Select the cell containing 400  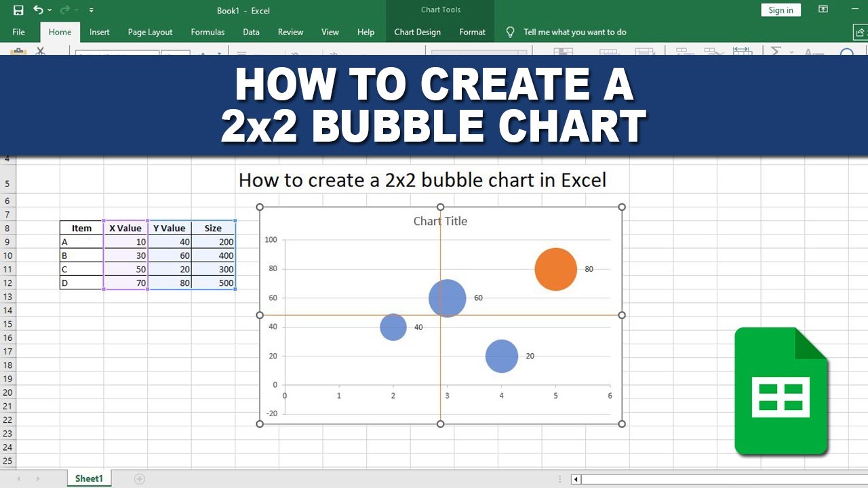pyautogui.click(x=213, y=256)
